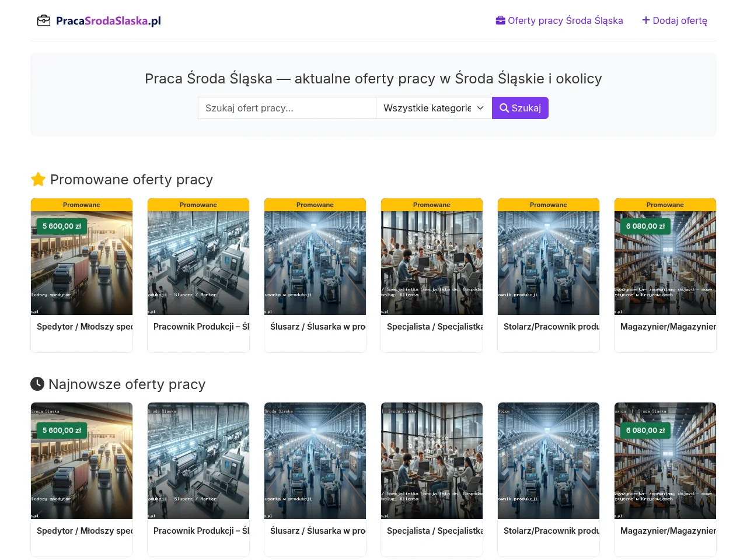Click the magnifying glass icon in the Szukaj button
The height and width of the screenshot is (560, 747).
(504, 108)
